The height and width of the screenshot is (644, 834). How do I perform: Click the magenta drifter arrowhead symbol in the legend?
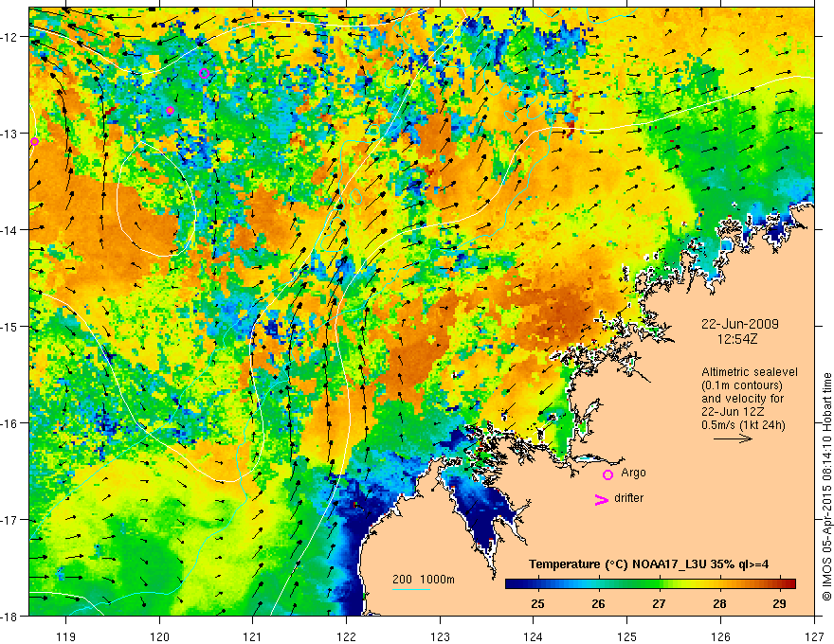click(601, 499)
